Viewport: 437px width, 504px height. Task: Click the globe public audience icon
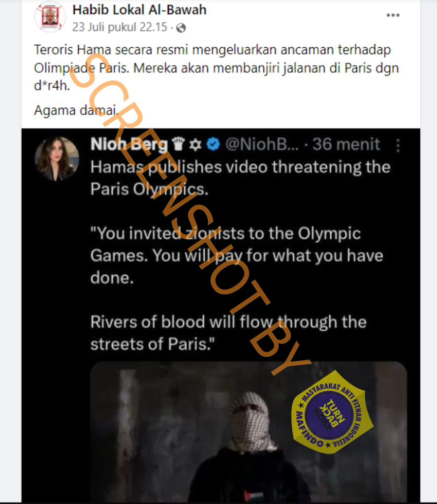pyautogui.click(x=181, y=27)
